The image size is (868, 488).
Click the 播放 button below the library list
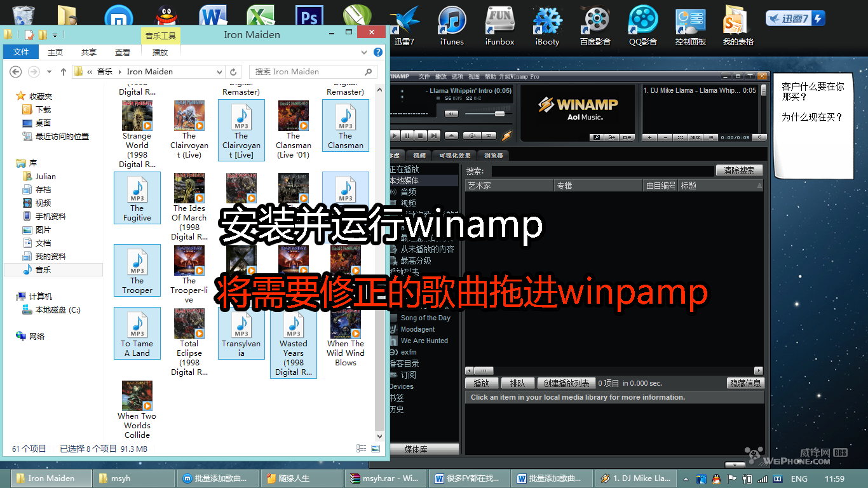click(x=482, y=383)
